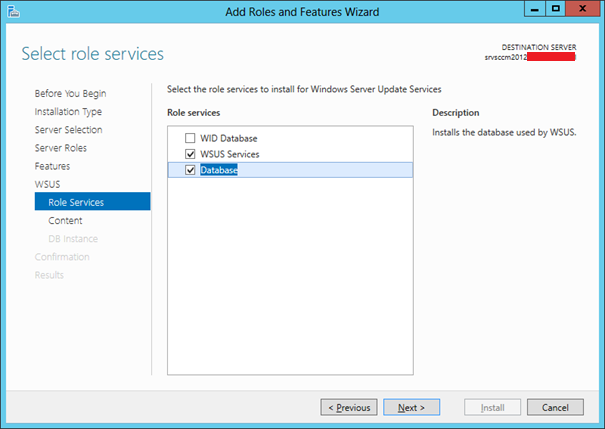Select the WID Database label
The image size is (605, 429).
[228, 138]
